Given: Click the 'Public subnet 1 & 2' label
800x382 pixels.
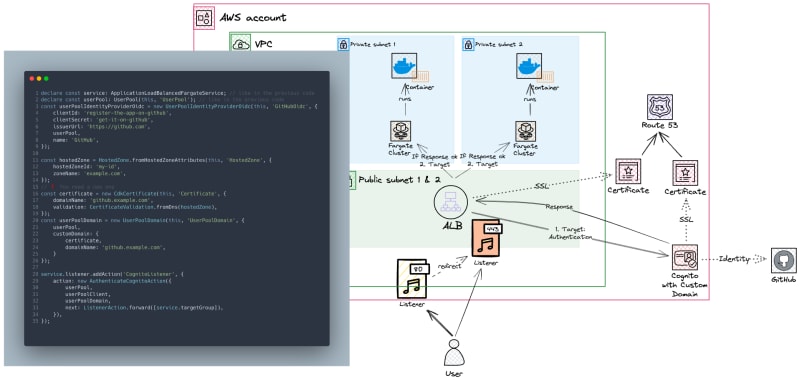Looking at the screenshot, I should click(399, 180).
